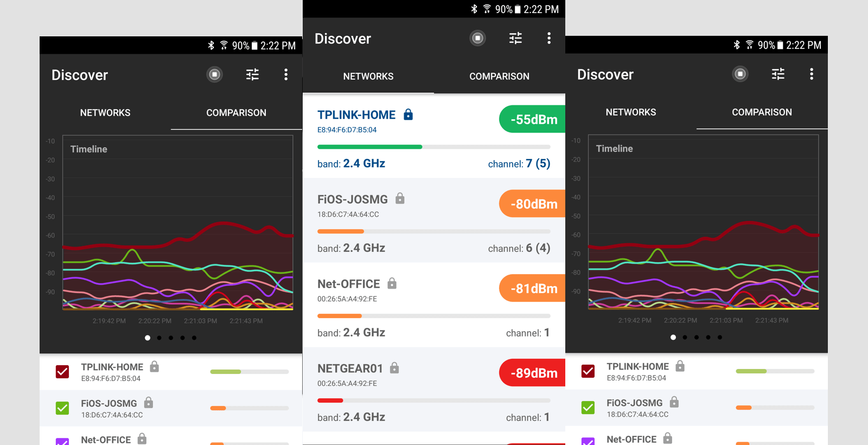Viewport: 868px width, 445px height.
Task: Go to last chart page dot in left screen
Action: (x=194, y=338)
